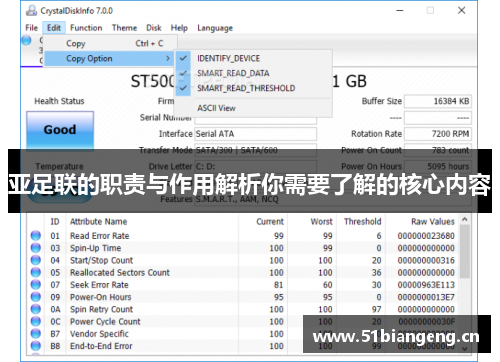500x362 pixels.
Task: Select the Spin-Up Time row text
Action: point(96,248)
